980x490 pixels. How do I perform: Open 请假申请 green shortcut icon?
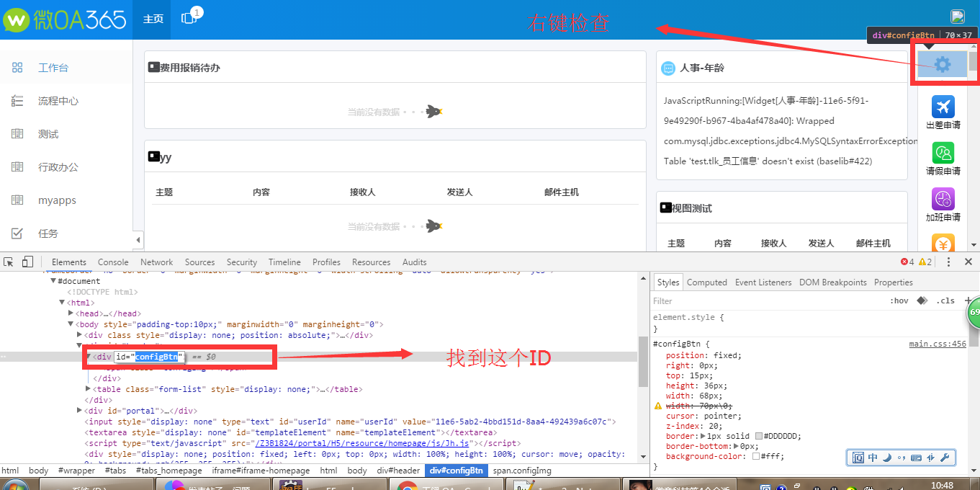[x=943, y=153]
